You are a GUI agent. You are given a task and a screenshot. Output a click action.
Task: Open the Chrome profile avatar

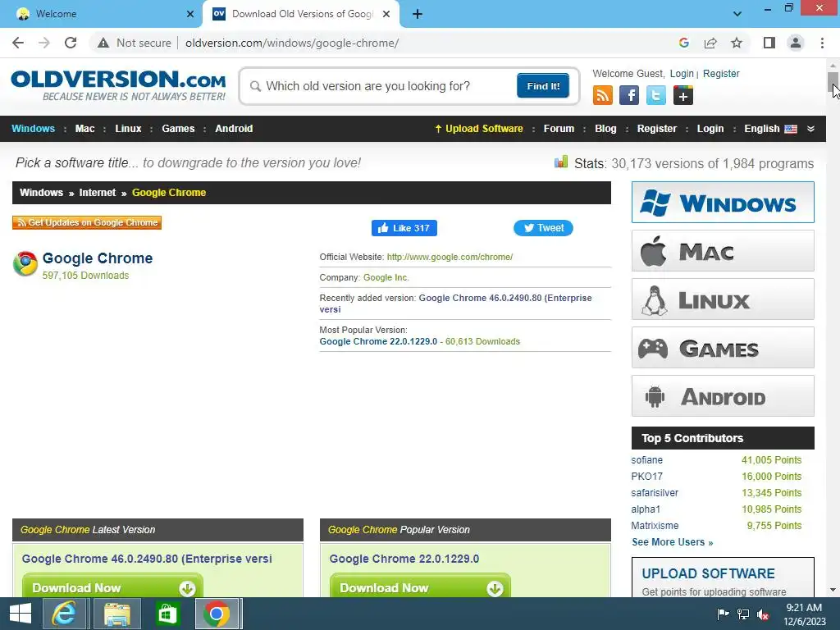pos(796,43)
